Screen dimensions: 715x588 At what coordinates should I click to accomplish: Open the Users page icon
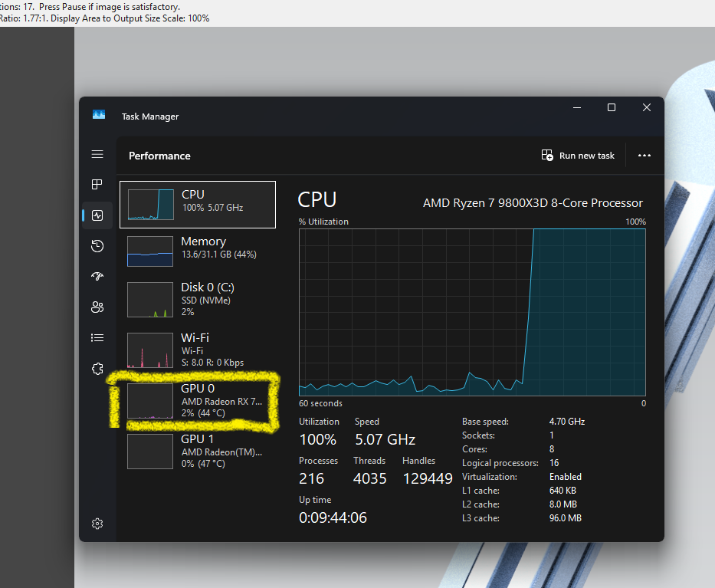tap(97, 307)
